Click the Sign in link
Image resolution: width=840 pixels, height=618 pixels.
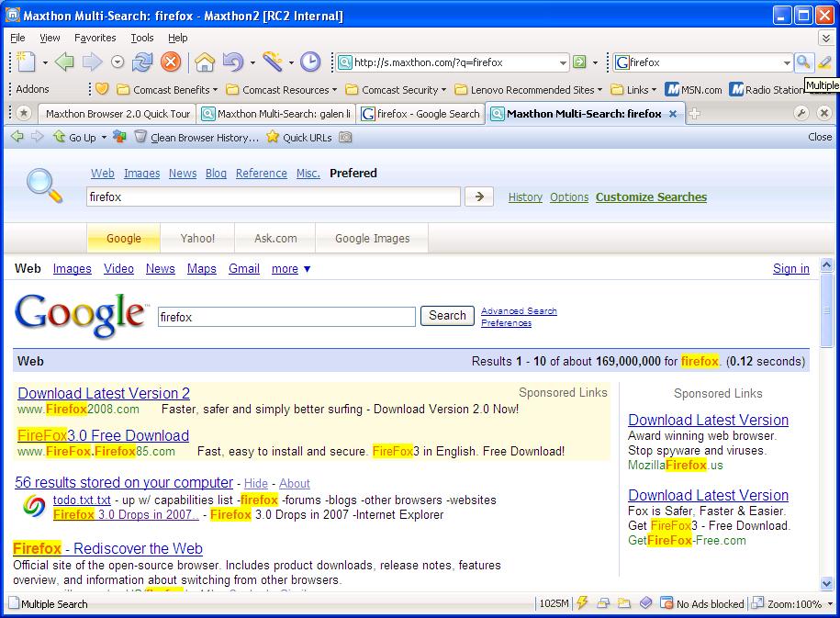[x=790, y=268]
